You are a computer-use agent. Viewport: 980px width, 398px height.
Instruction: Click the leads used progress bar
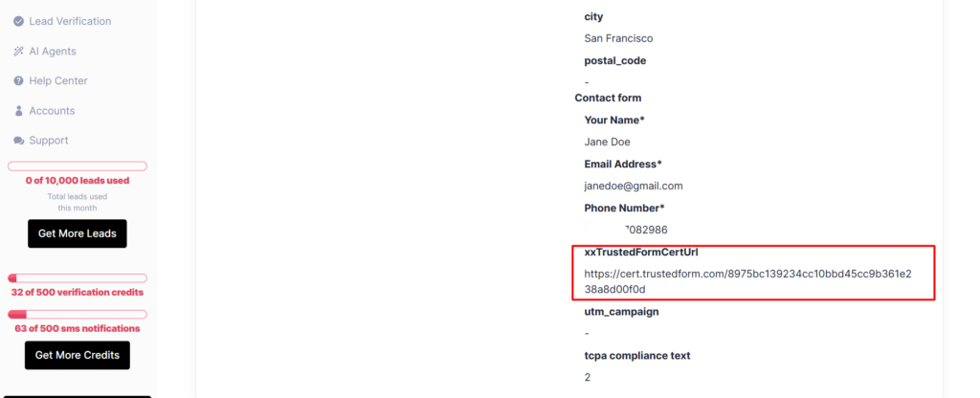click(x=78, y=166)
